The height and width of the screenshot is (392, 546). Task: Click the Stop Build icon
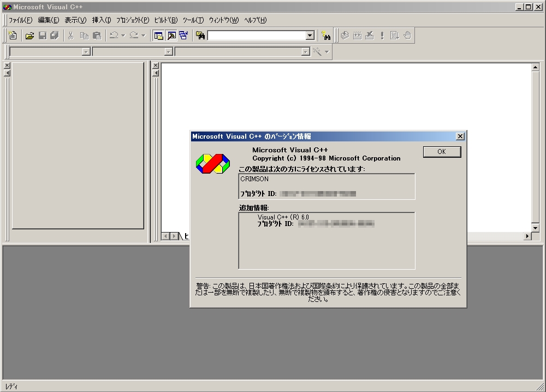(x=370, y=35)
